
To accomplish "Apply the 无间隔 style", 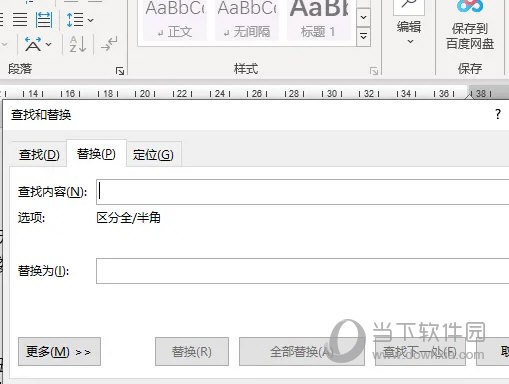I will click(247, 20).
